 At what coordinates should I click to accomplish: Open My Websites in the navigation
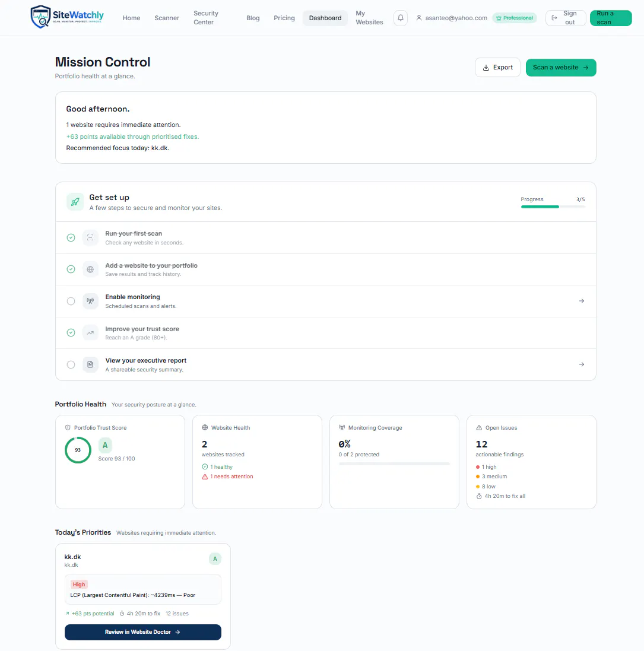coord(369,18)
